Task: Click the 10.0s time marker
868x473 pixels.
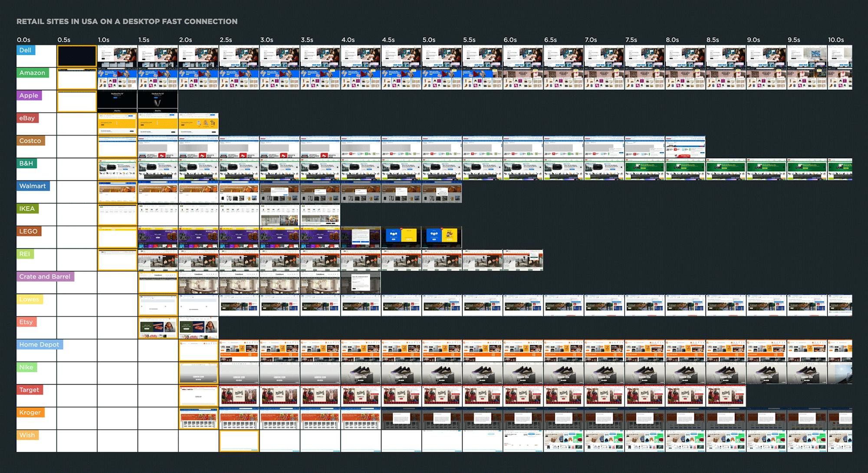Action: point(836,40)
